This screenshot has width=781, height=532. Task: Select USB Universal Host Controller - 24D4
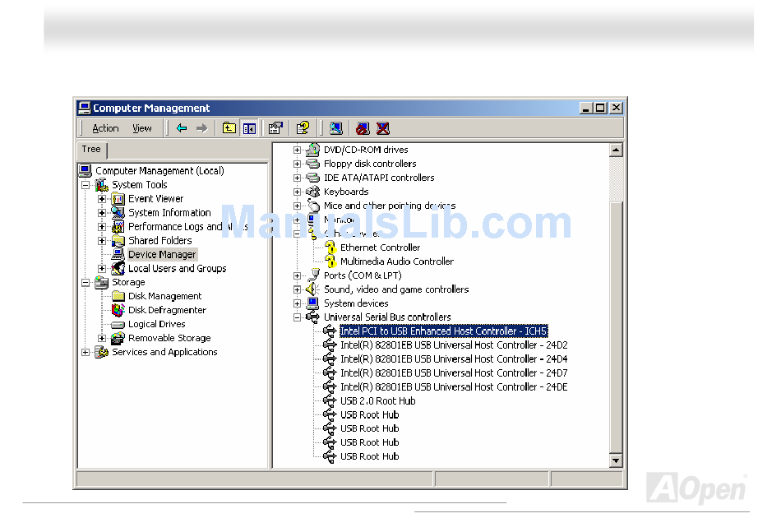[x=454, y=359]
